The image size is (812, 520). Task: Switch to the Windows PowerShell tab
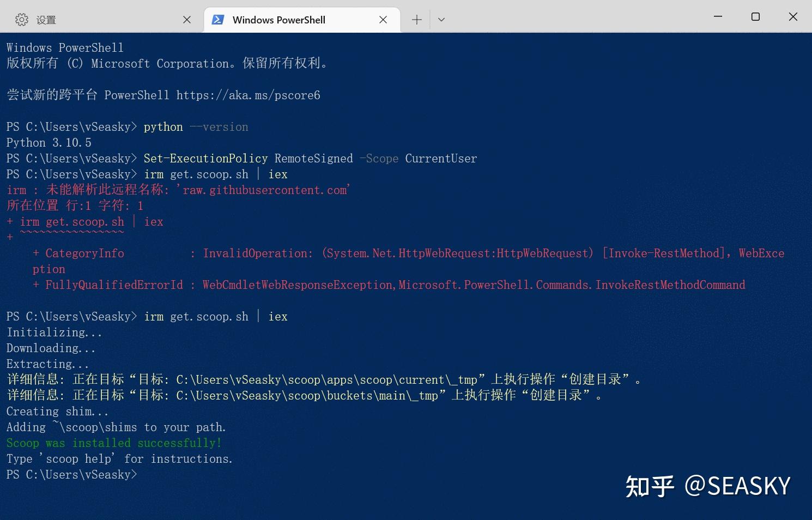click(x=302, y=20)
